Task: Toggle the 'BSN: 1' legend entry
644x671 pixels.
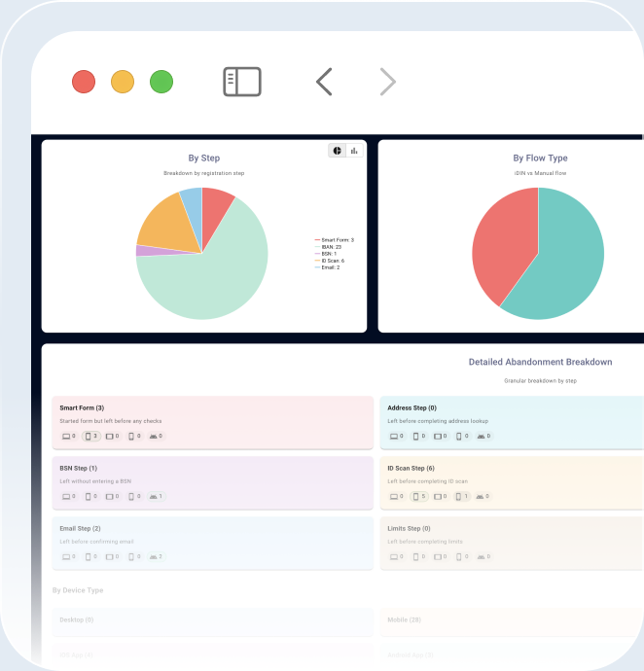Action: coord(326,254)
